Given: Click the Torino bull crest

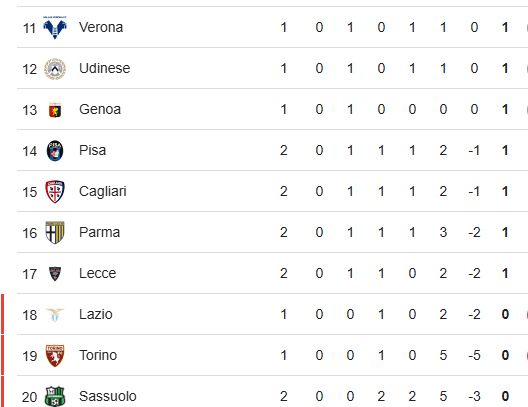Looking at the screenshot, I should coord(55,356).
